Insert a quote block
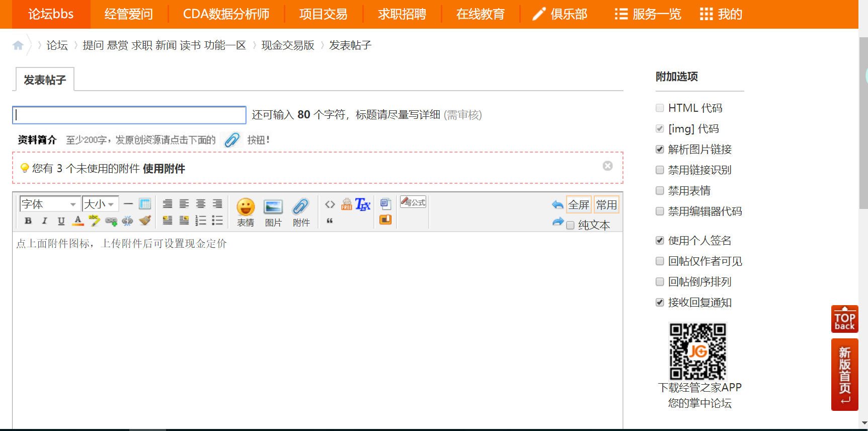Screen dimensions: 868x431 (x=330, y=221)
